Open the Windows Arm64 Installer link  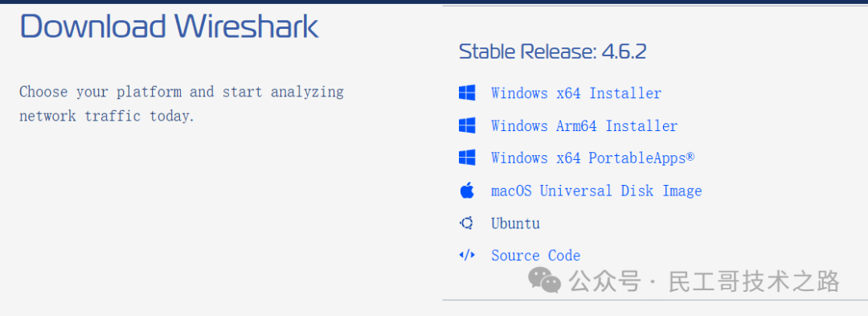tap(584, 125)
